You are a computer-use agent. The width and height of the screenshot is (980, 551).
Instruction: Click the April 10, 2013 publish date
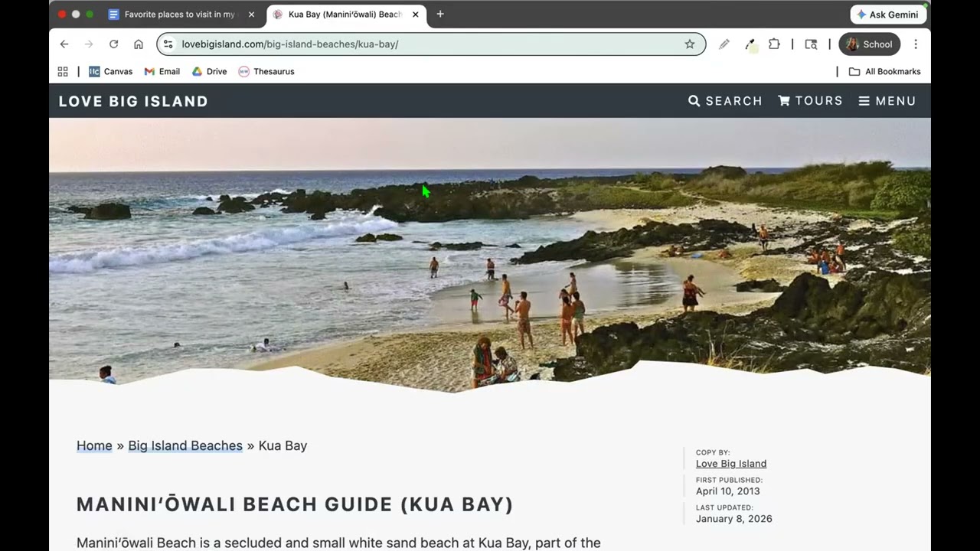(728, 491)
